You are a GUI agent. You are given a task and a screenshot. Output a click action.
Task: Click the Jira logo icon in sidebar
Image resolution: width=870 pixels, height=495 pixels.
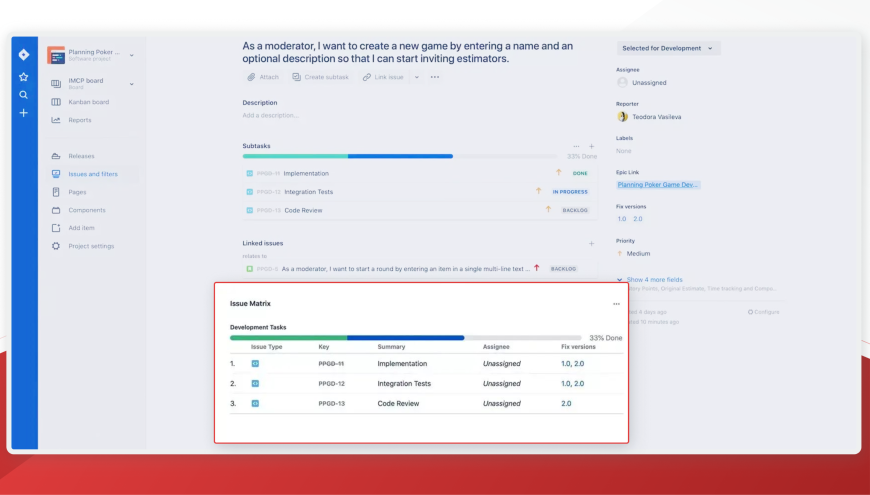(23, 55)
